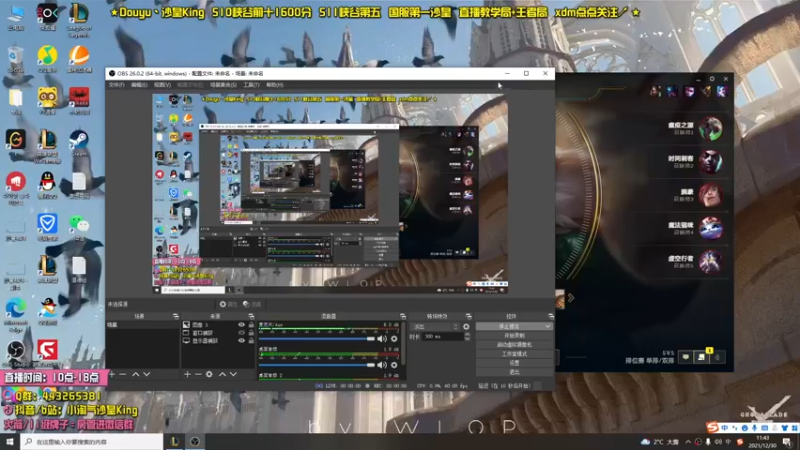Open Steam desktop shortcut

pos(79,143)
